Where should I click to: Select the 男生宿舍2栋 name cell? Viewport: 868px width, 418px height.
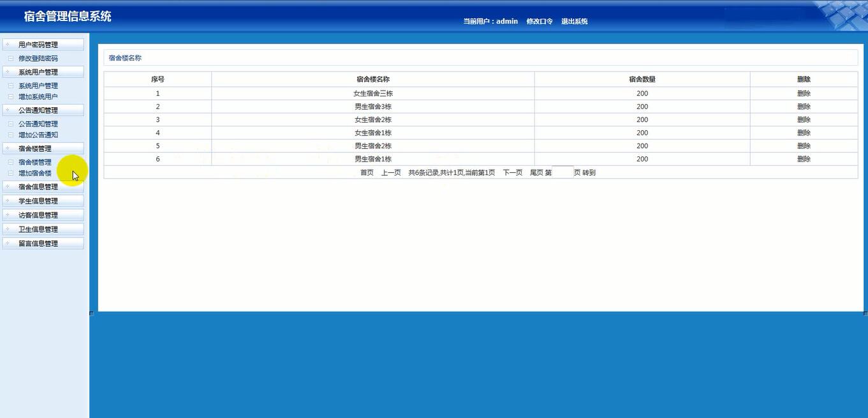point(373,146)
